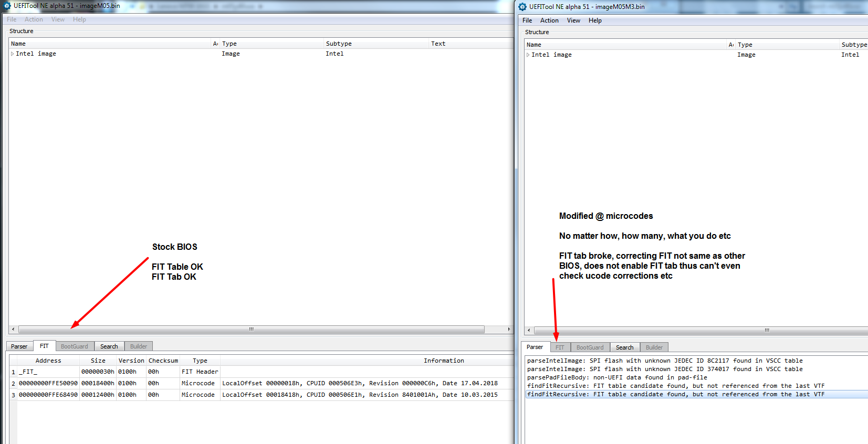Open File menu in imageM05.bin window

pos(12,19)
